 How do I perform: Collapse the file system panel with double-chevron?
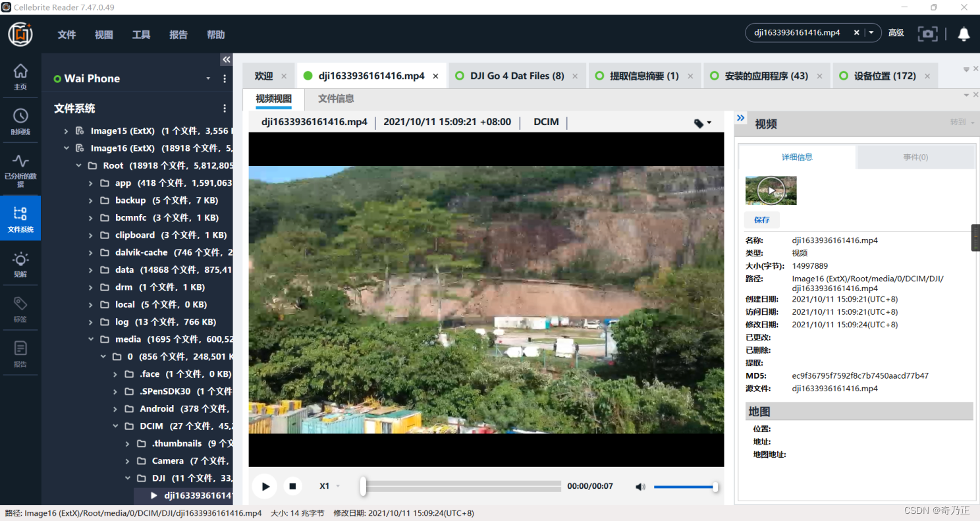pos(226,60)
